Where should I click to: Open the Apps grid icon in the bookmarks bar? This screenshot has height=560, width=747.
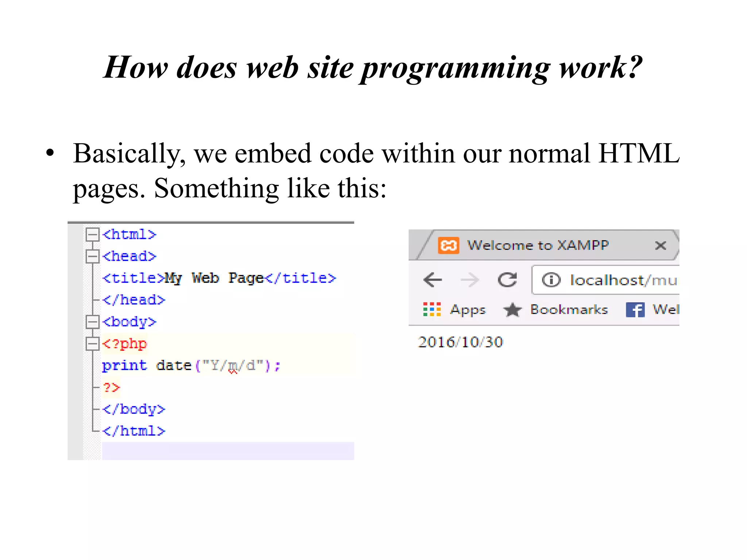click(x=432, y=310)
